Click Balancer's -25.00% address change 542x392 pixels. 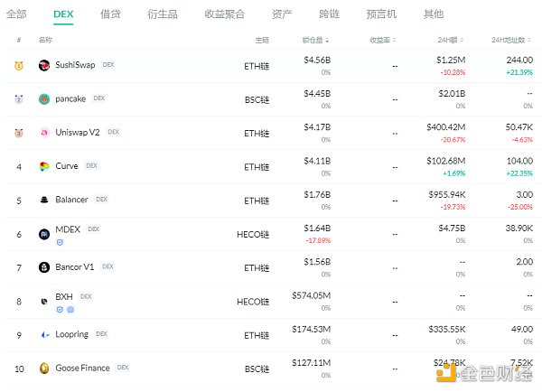pyautogui.click(x=520, y=207)
